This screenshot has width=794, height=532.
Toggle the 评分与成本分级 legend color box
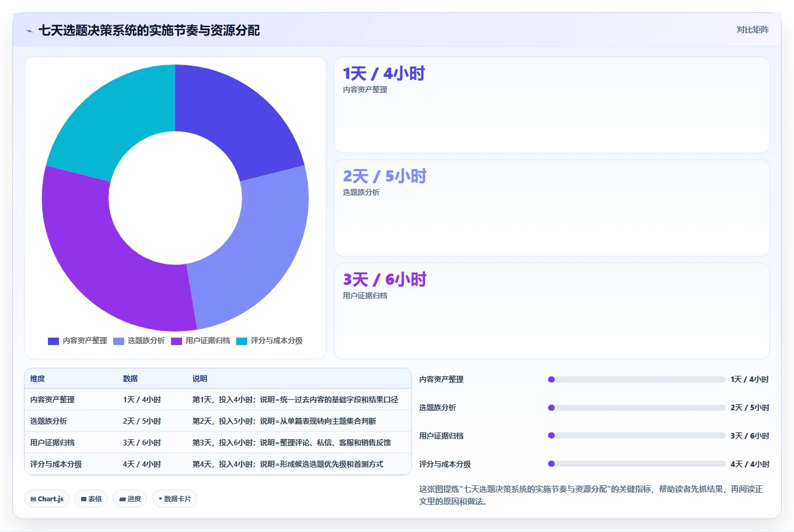click(x=242, y=341)
